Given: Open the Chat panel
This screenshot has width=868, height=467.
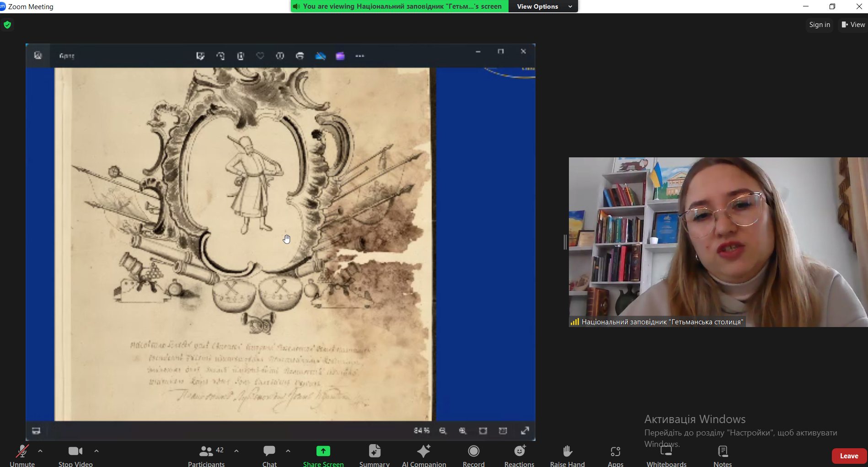Looking at the screenshot, I should click(x=269, y=455).
